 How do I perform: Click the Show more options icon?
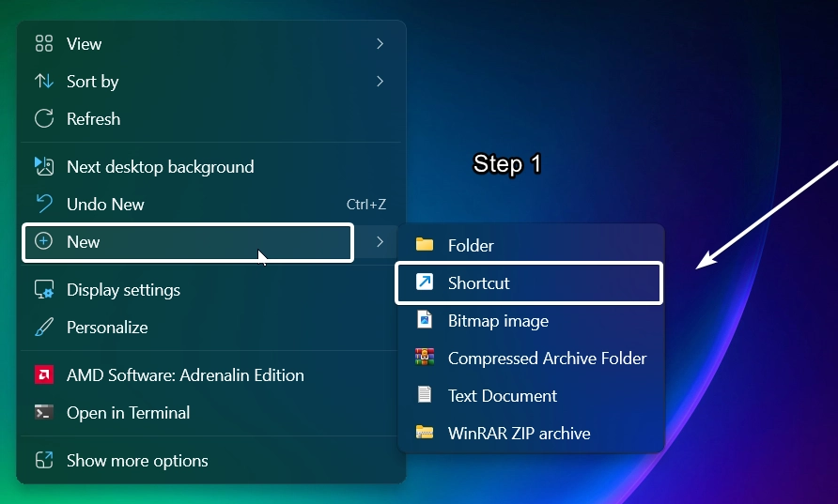tap(44, 460)
